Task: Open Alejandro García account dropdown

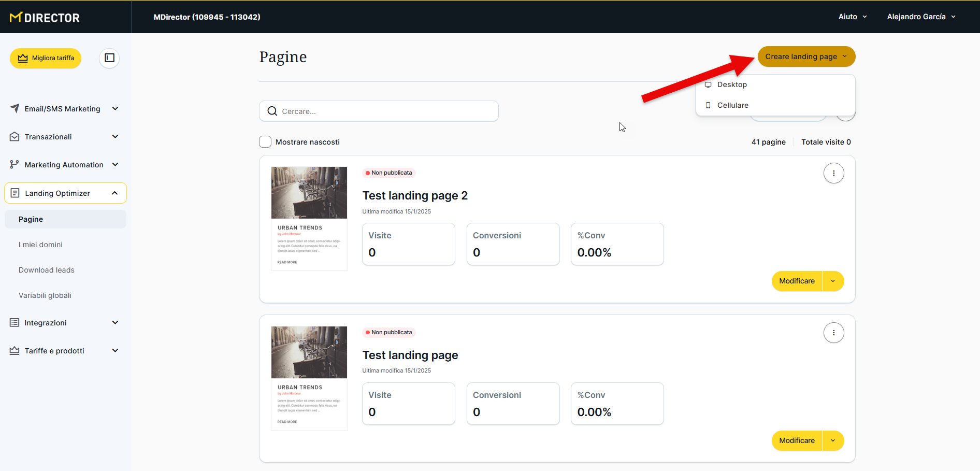Action: (x=921, y=17)
